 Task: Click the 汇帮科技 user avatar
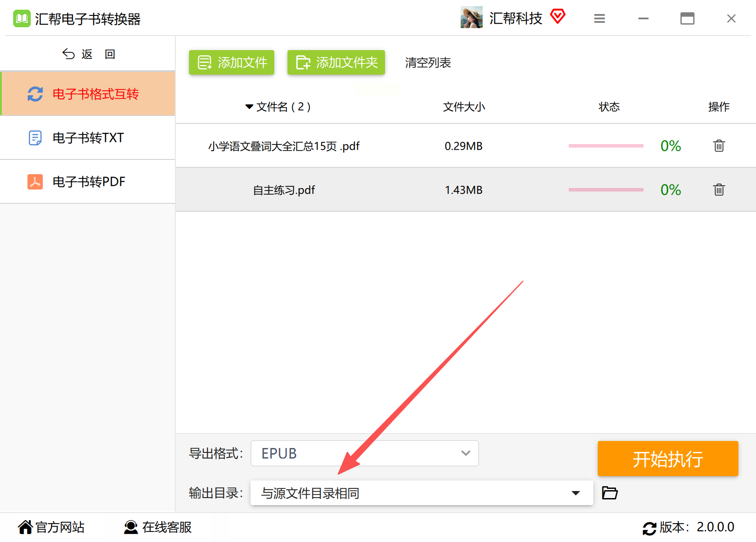[472, 18]
